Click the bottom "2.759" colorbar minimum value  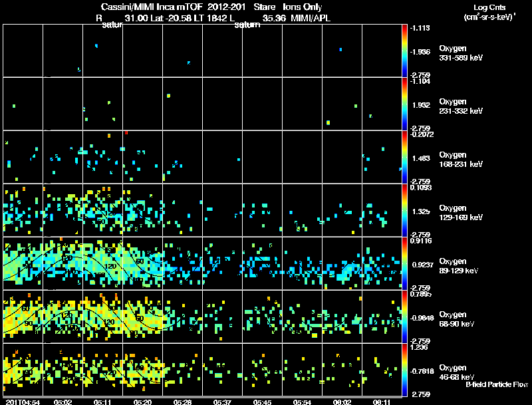pos(421,394)
